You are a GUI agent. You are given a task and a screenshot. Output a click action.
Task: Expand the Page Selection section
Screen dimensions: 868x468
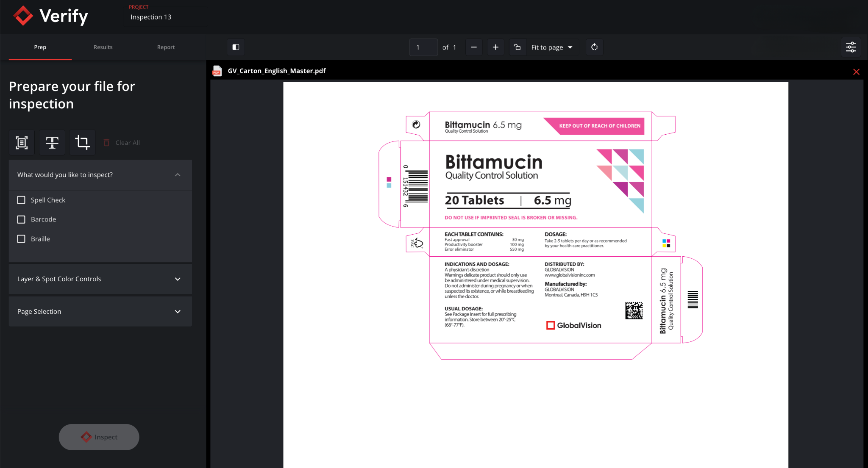[x=100, y=312]
